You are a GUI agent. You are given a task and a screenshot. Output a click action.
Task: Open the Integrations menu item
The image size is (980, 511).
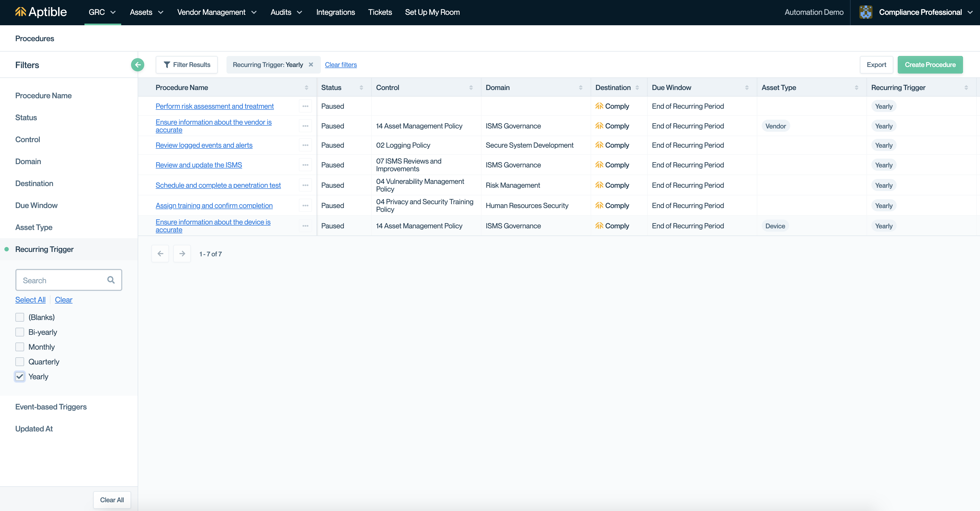[335, 12]
